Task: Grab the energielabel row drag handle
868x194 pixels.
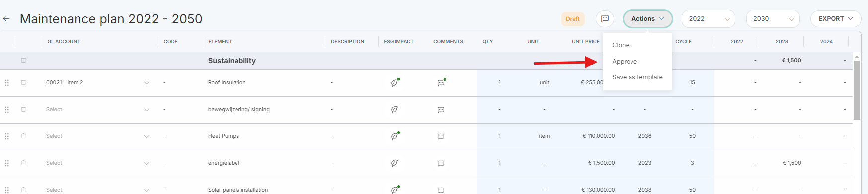Action: click(x=7, y=163)
